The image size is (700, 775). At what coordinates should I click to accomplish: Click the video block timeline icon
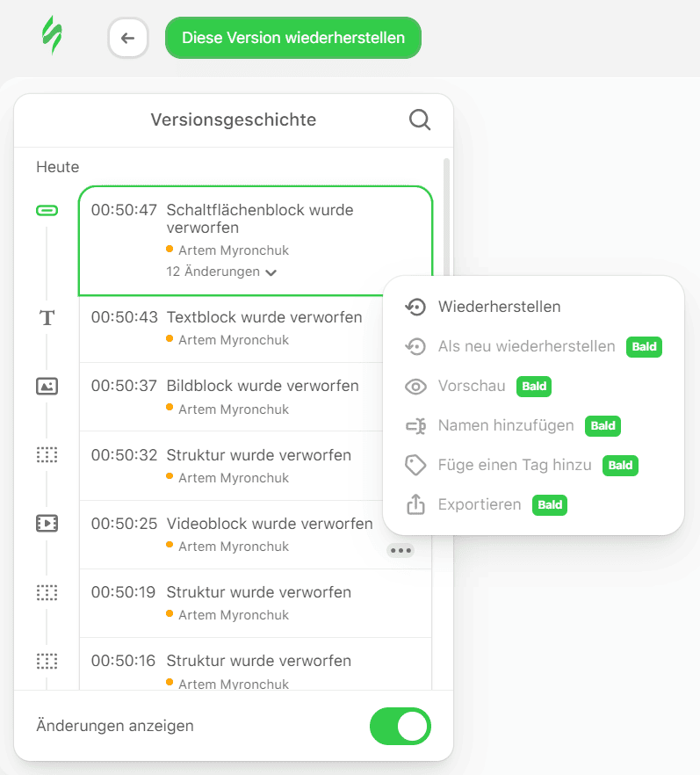coord(47,524)
